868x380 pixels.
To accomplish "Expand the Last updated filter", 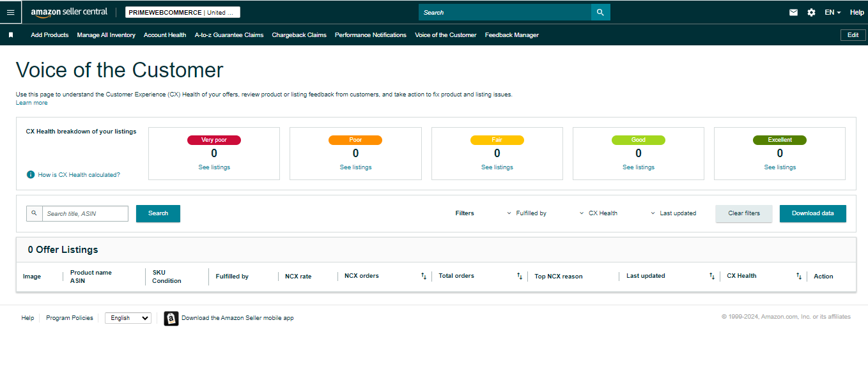I will [673, 213].
